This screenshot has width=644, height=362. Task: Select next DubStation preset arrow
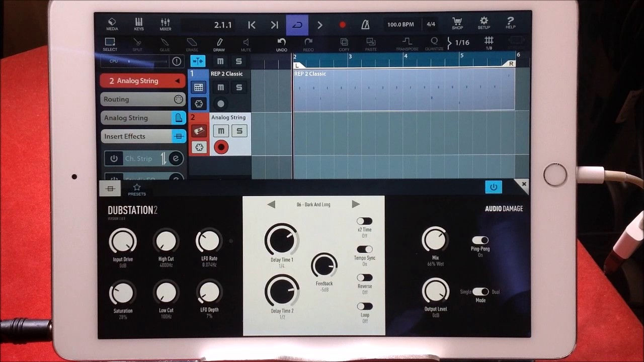(356, 204)
